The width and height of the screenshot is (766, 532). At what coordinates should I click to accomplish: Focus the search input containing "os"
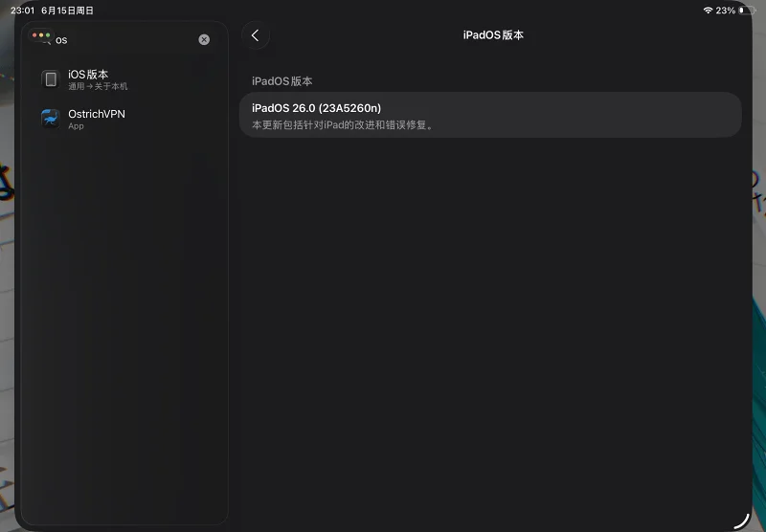click(x=124, y=40)
